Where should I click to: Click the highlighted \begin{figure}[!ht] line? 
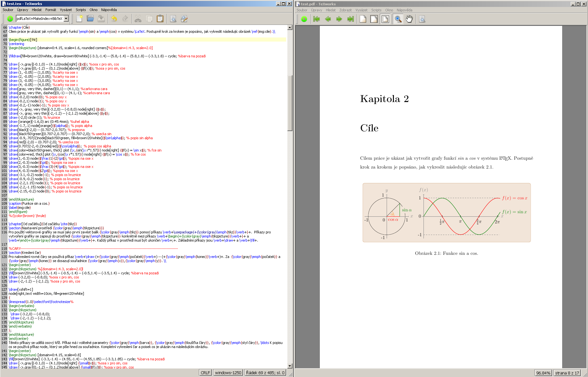click(x=147, y=40)
